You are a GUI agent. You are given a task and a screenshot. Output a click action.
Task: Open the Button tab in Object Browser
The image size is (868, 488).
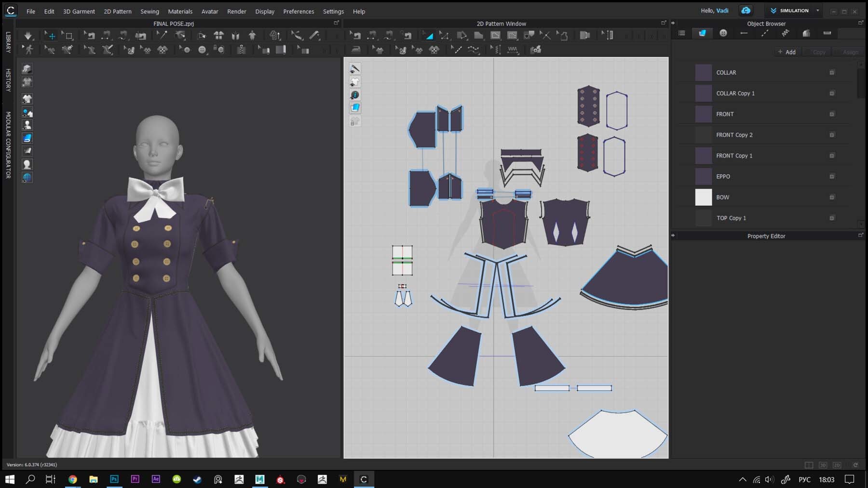coord(723,33)
